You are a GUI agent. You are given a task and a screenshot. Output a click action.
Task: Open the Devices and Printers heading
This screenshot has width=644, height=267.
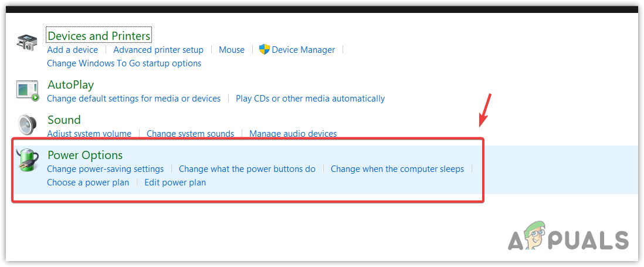(99, 36)
